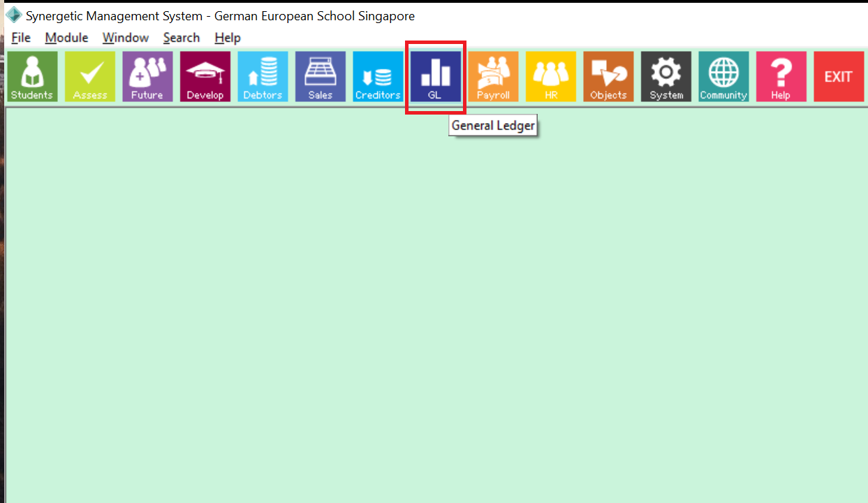868x503 pixels.
Task: Open the Help module
Action: (x=781, y=76)
